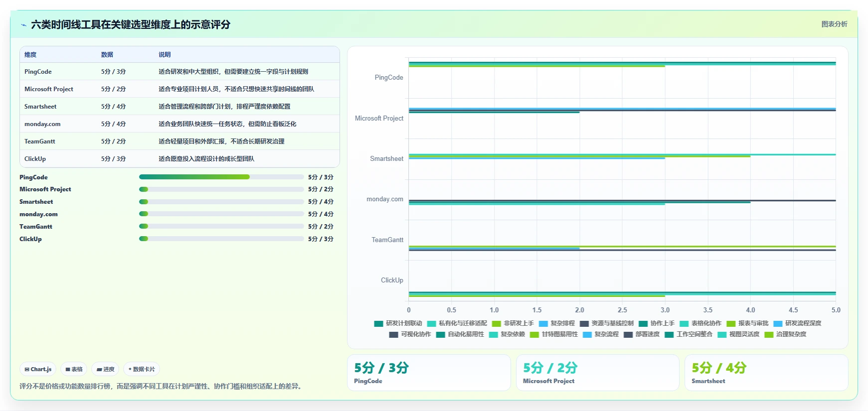This screenshot has width=868, height=411.
Task: Click the 说明 table column header
Action: coord(165,55)
